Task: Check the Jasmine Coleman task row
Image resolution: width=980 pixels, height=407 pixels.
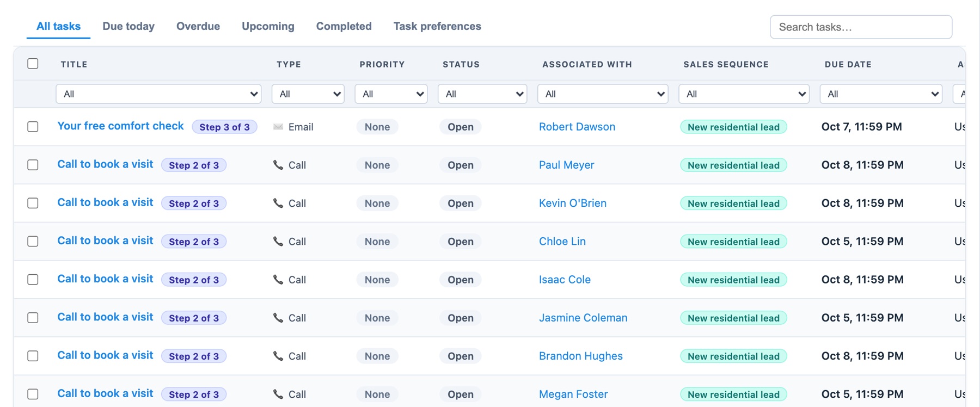Action: point(33,318)
